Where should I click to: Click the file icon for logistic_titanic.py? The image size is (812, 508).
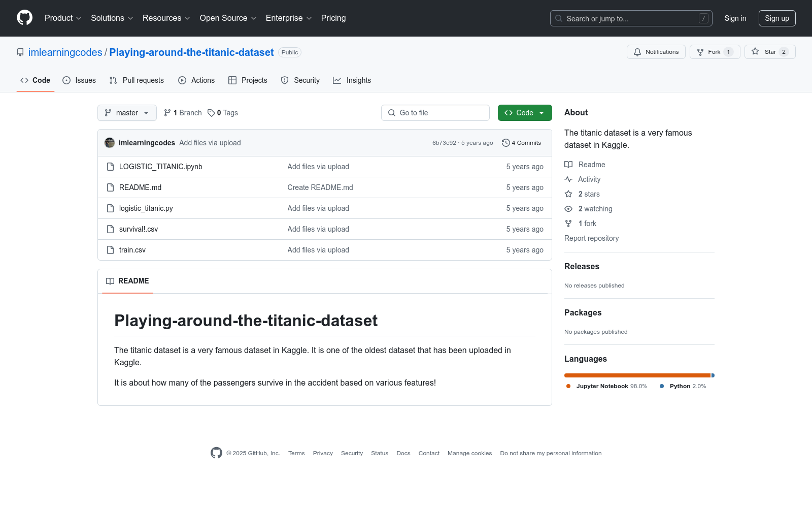click(110, 208)
